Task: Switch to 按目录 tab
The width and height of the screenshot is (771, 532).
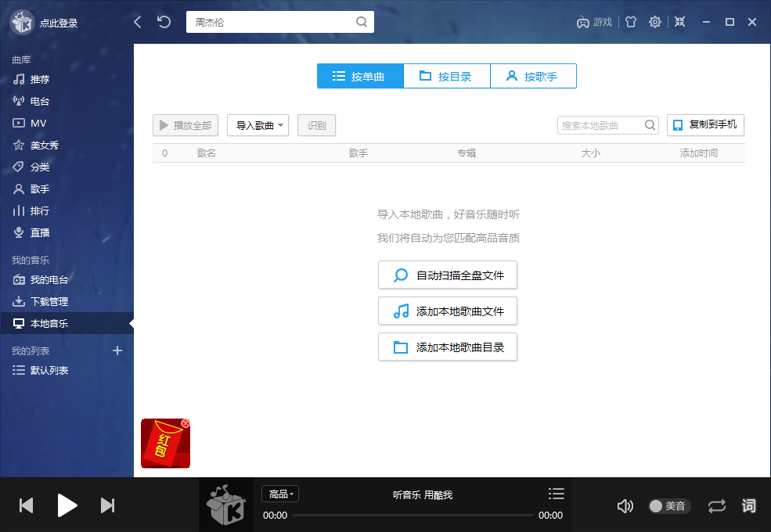Action: pos(446,76)
